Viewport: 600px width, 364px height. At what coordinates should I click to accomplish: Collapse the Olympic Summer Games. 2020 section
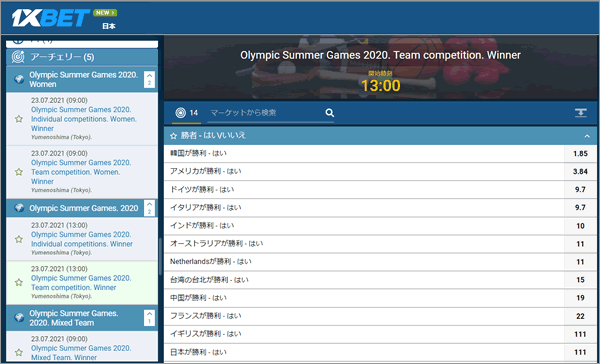tap(150, 208)
